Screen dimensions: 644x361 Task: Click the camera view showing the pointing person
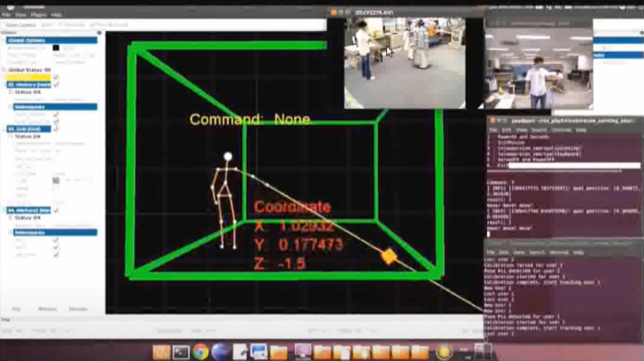(x=539, y=68)
